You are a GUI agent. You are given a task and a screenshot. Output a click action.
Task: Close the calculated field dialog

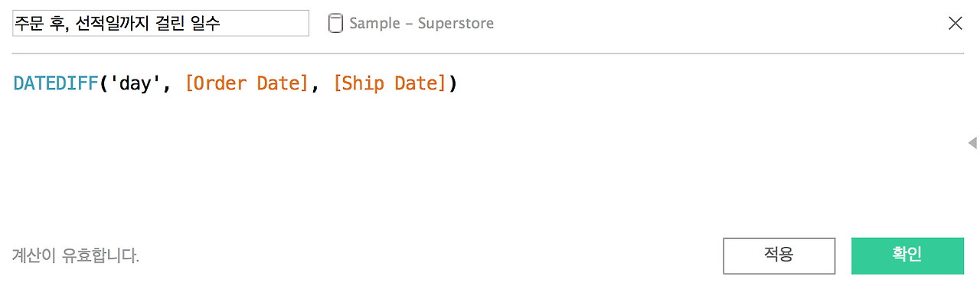(x=955, y=23)
